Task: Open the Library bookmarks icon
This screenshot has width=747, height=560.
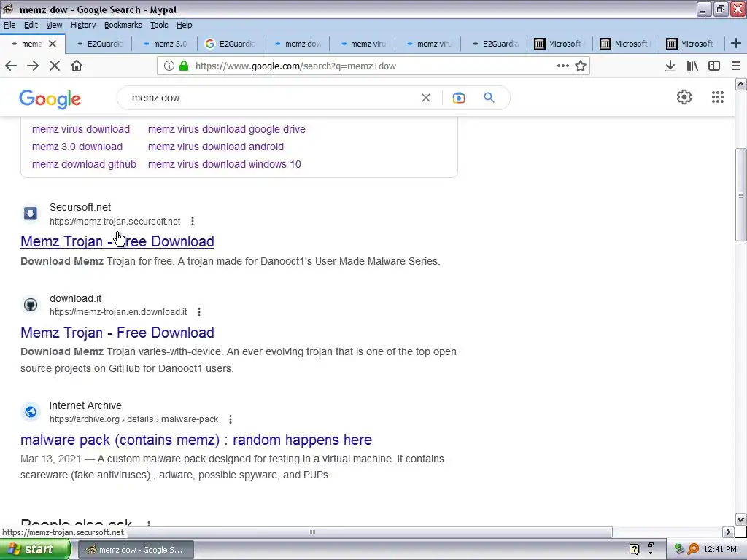Action: click(692, 66)
